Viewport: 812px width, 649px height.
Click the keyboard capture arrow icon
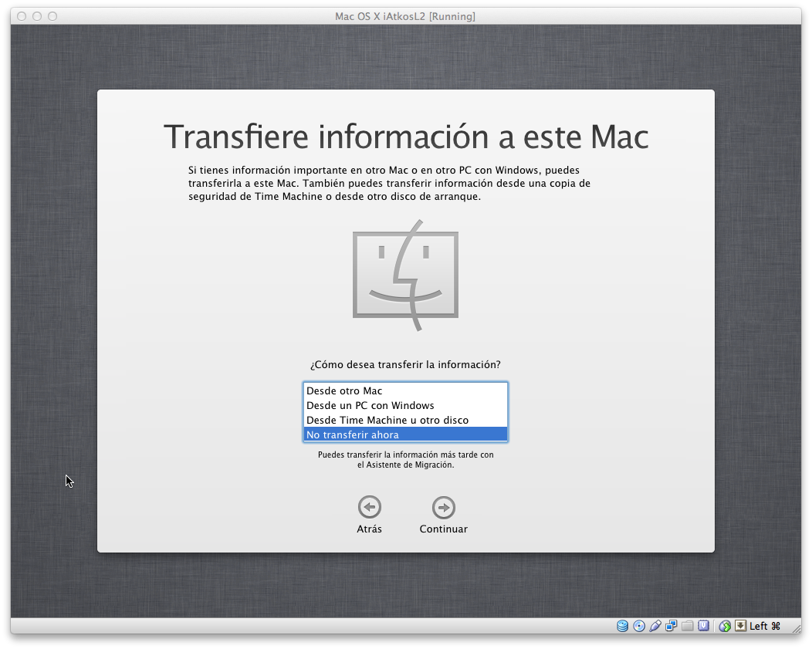740,626
